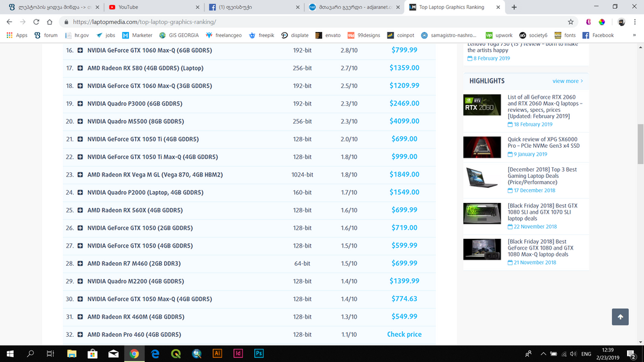Launch Adobe InDesign from taskbar
644x362 pixels.
click(x=238, y=353)
